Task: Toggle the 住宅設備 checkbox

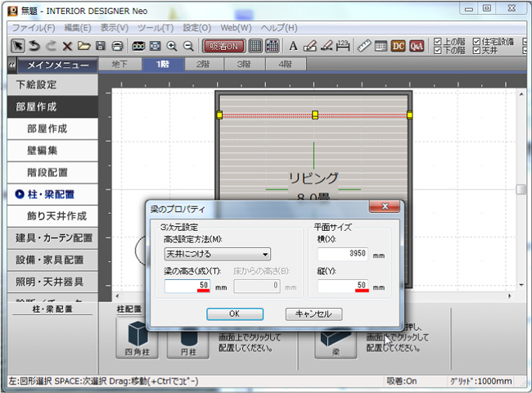Action: (x=478, y=41)
